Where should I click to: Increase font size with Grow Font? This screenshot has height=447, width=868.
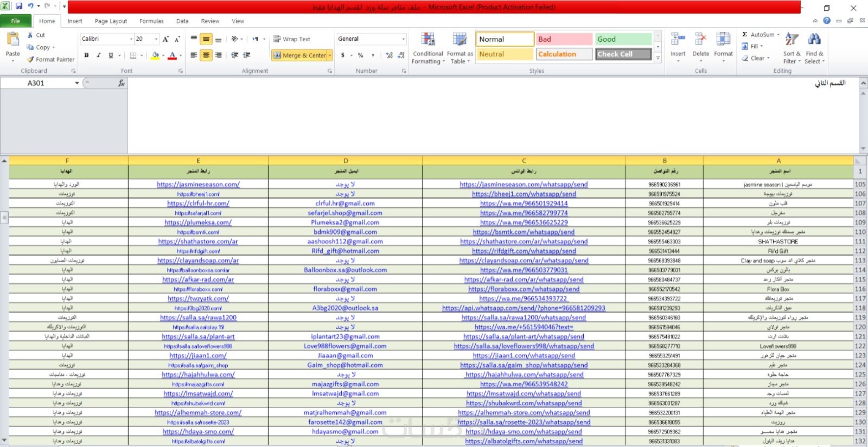click(x=166, y=39)
